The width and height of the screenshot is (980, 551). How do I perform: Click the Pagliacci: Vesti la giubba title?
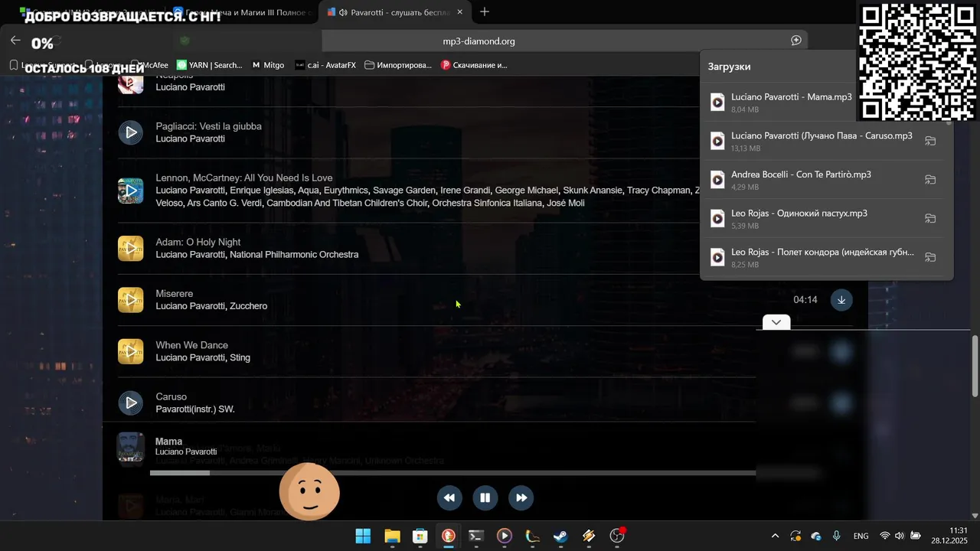pyautogui.click(x=209, y=126)
